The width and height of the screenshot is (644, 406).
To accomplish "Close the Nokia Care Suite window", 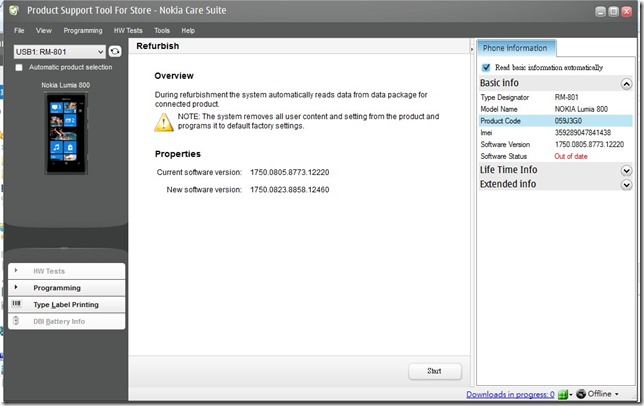I will point(626,11).
